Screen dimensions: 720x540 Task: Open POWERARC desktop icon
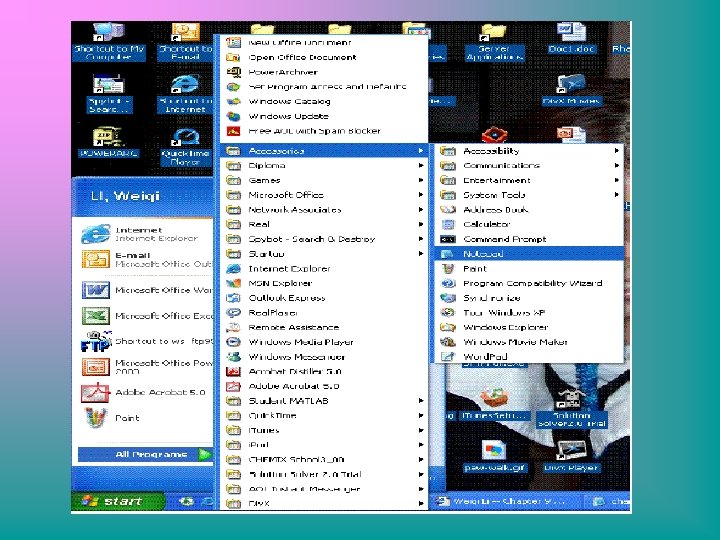109,142
